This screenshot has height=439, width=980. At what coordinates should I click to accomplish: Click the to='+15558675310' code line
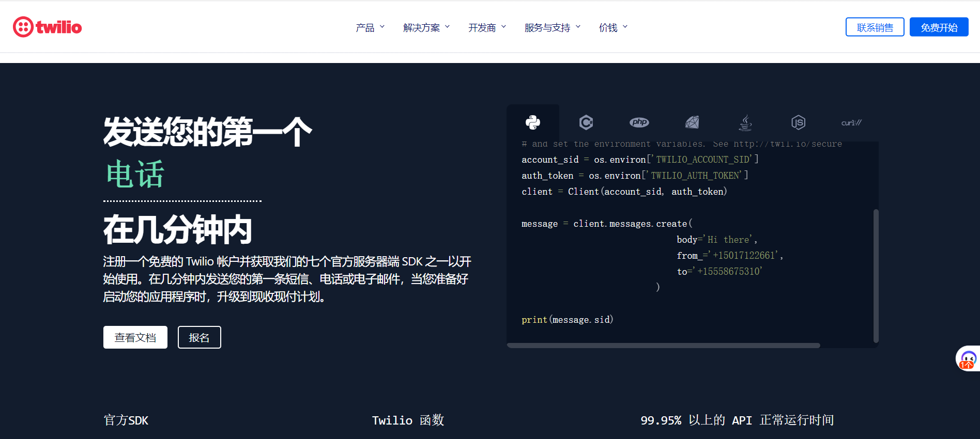pos(720,272)
